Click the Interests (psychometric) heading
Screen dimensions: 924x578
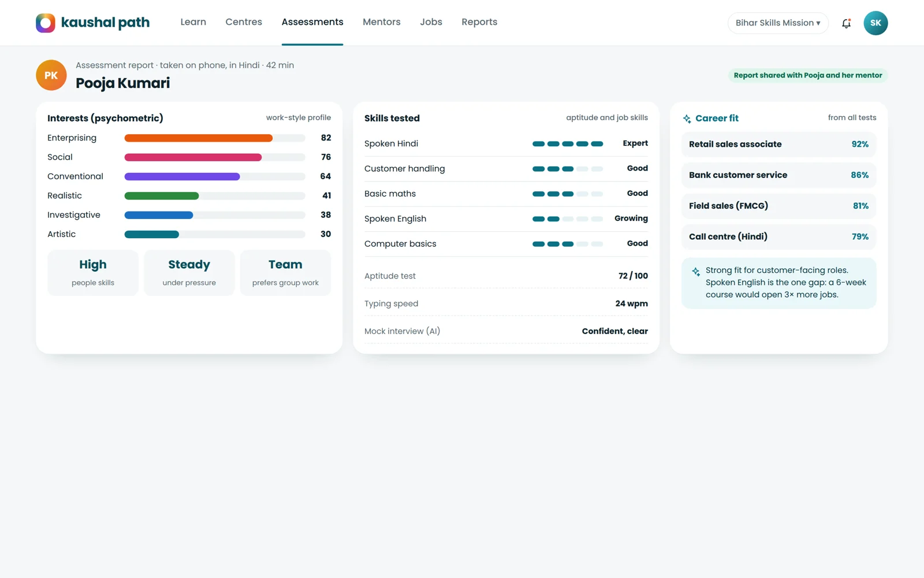pos(105,118)
